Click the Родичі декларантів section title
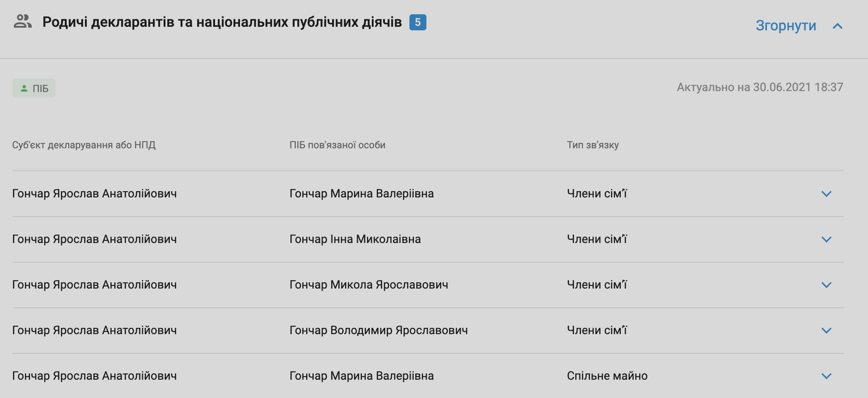868x398 pixels. [x=222, y=22]
